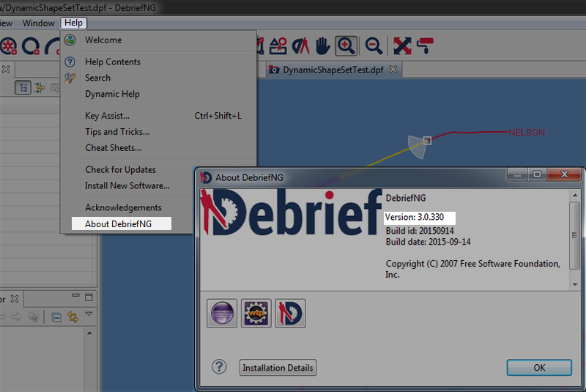This screenshot has width=586, height=392.
Task: Click the Debrief logo feature button
Action: point(290,313)
